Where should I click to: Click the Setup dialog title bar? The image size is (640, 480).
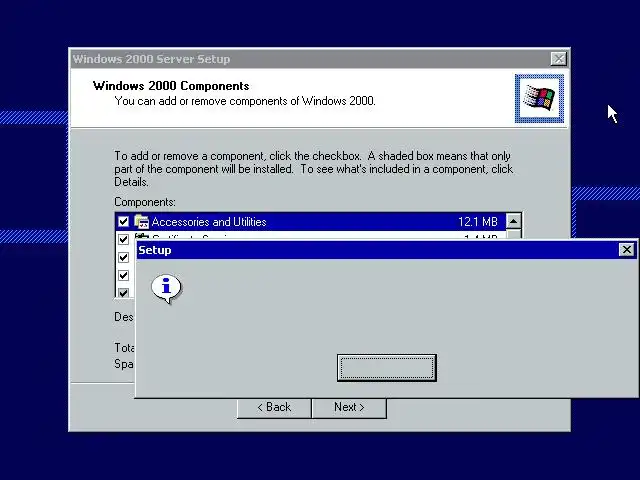tap(387, 250)
